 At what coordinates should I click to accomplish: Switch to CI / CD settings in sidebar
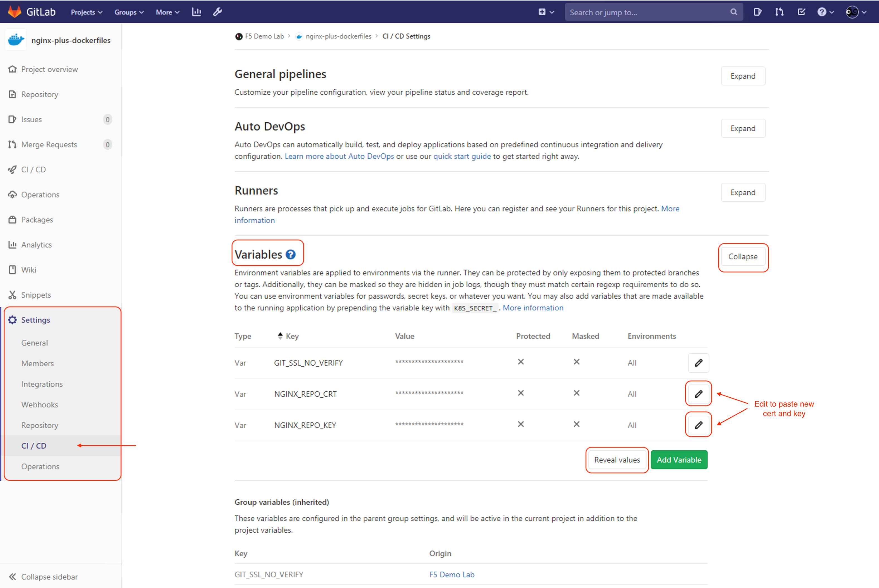34,446
